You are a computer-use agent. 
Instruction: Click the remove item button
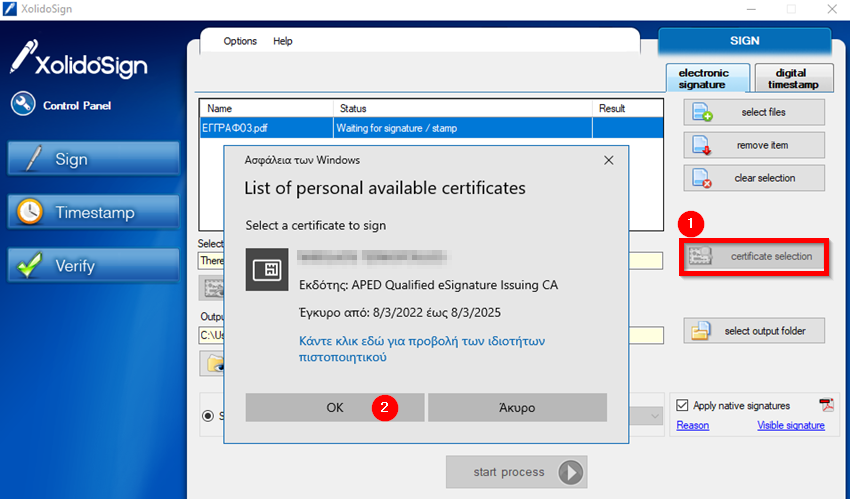click(x=754, y=145)
